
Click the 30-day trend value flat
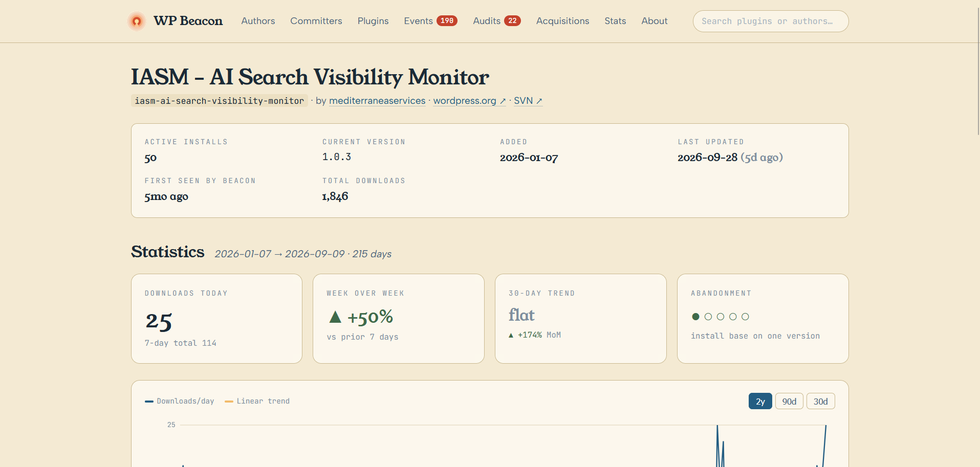point(521,315)
